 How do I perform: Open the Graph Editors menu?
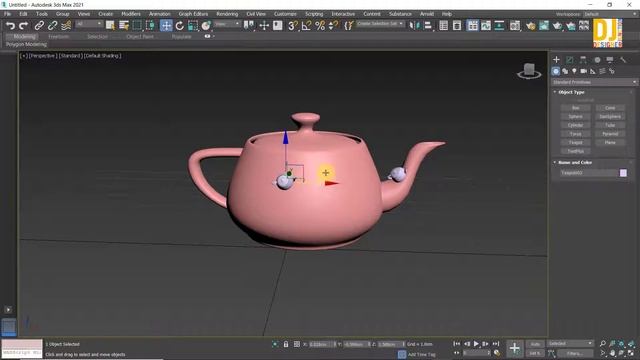[x=193, y=14]
